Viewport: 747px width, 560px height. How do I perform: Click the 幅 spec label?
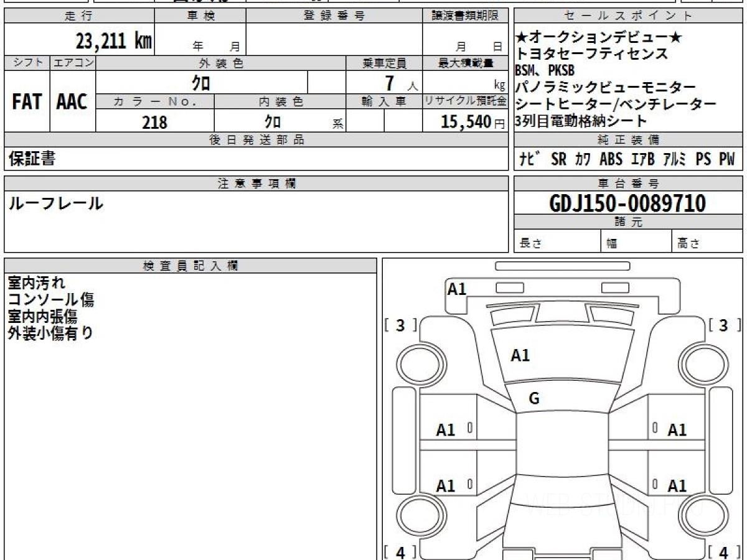[612, 244]
